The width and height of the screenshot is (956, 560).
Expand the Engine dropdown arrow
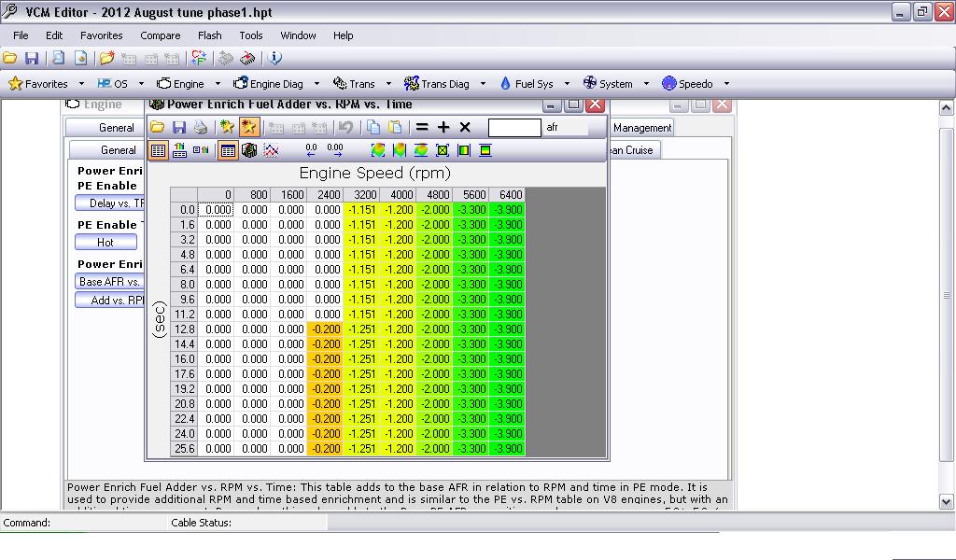[218, 83]
